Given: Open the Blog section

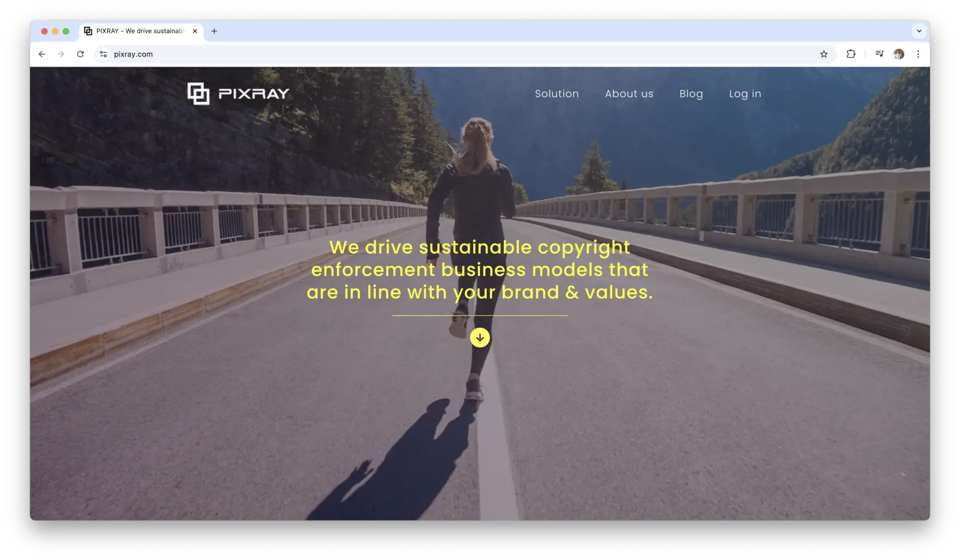Looking at the screenshot, I should [x=691, y=93].
